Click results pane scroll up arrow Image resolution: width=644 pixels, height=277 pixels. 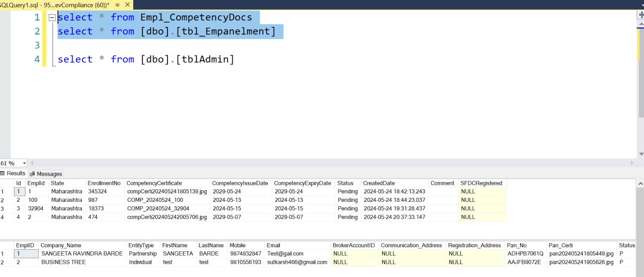(x=640, y=184)
